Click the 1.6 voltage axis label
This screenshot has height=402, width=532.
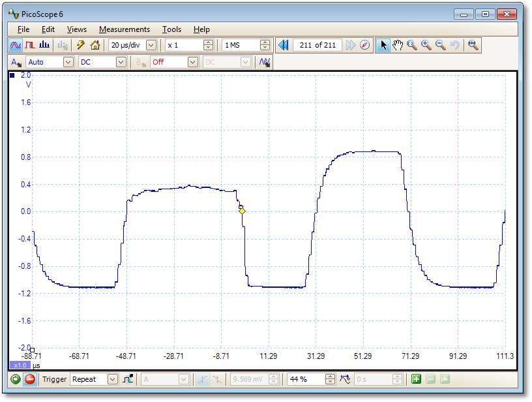(26, 102)
